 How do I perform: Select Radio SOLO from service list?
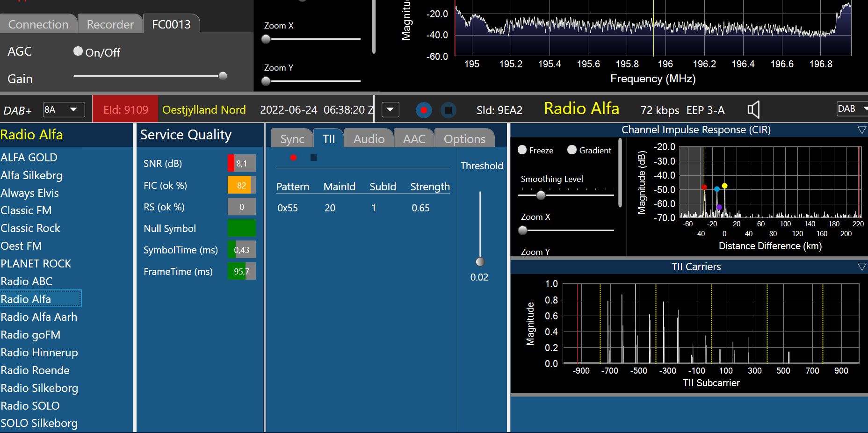pos(30,405)
